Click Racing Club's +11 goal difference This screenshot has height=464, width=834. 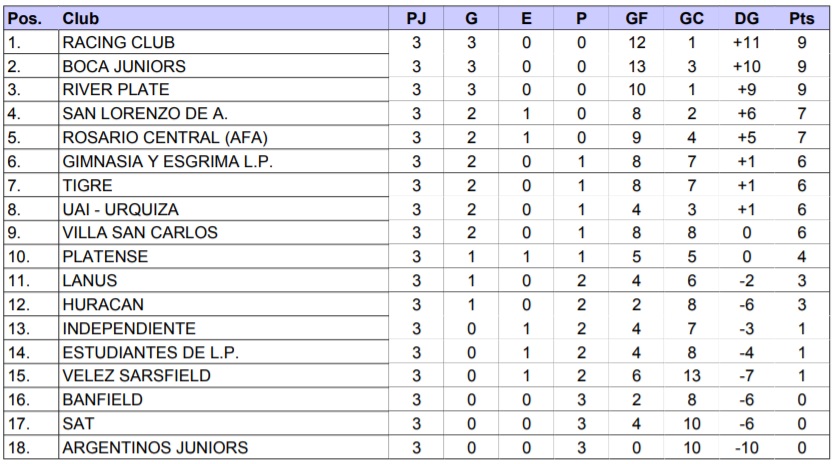[746, 43]
